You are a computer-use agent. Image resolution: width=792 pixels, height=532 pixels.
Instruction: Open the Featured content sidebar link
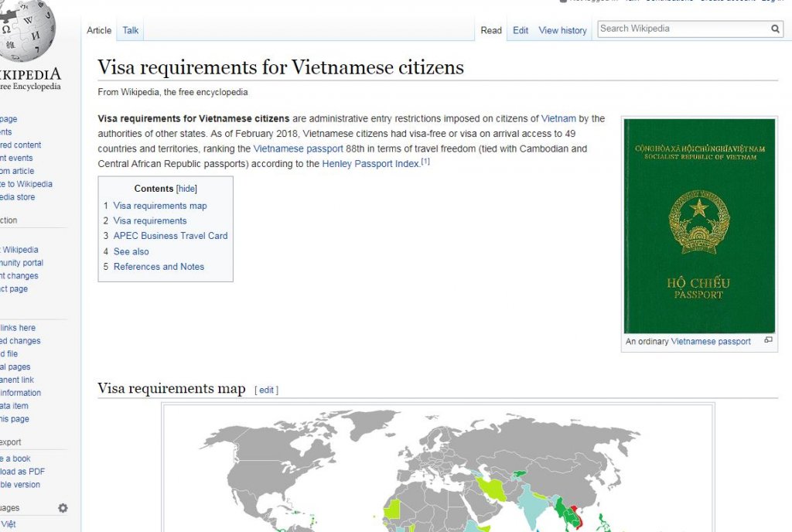21,145
